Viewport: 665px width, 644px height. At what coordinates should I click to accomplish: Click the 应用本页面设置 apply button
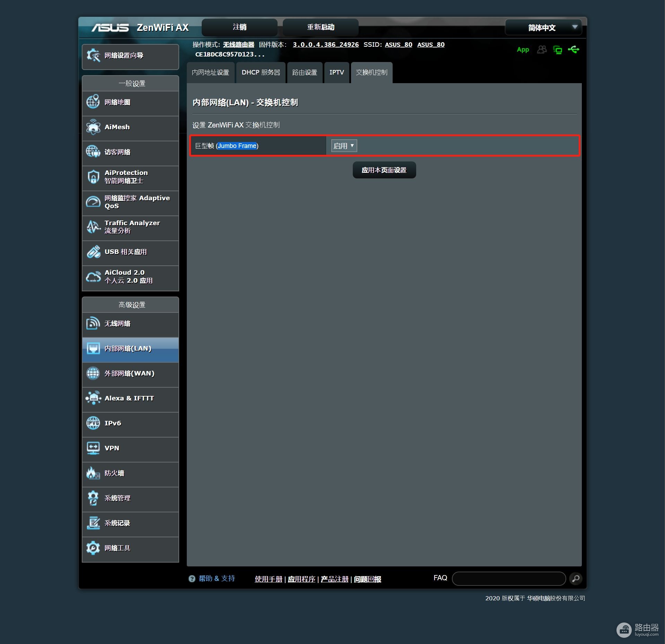[384, 170]
